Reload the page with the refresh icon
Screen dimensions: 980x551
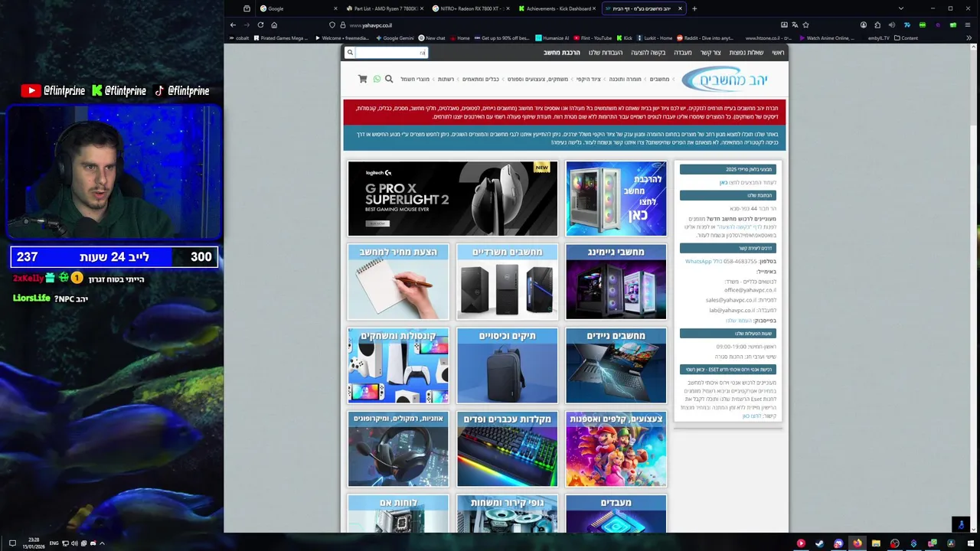coord(260,25)
